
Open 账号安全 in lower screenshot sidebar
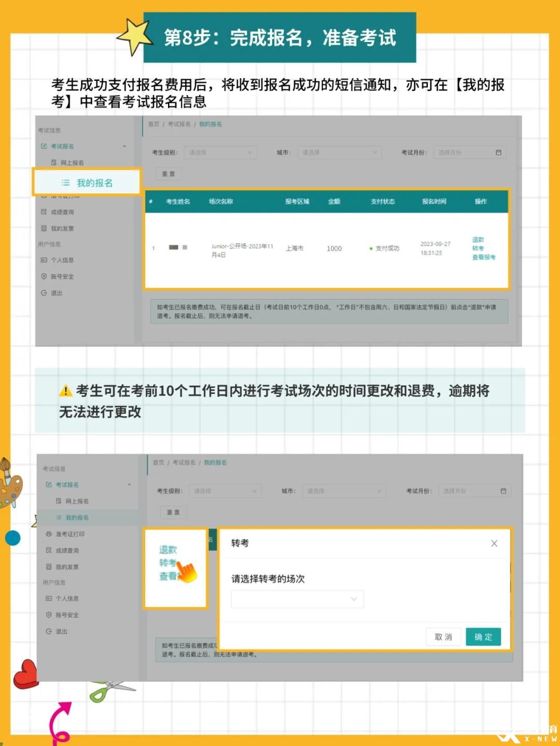pos(67,615)
